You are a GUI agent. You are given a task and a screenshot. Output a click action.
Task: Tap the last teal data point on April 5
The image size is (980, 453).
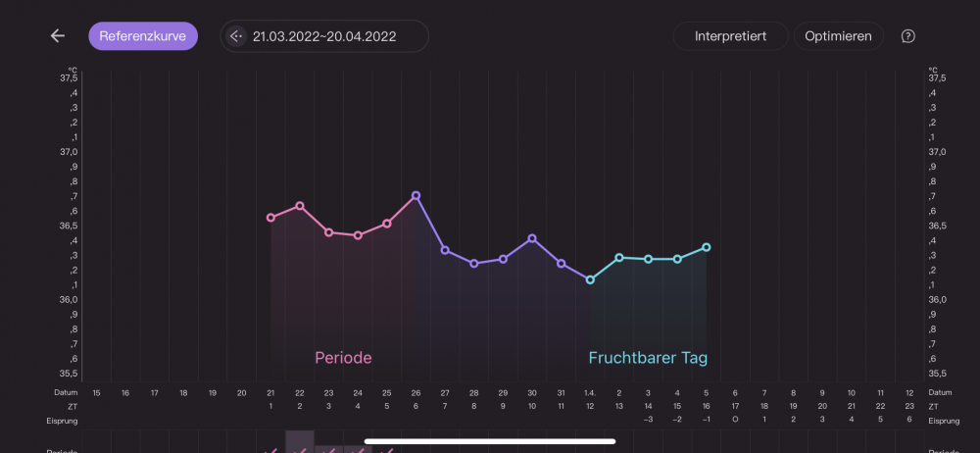coord(707,247)
